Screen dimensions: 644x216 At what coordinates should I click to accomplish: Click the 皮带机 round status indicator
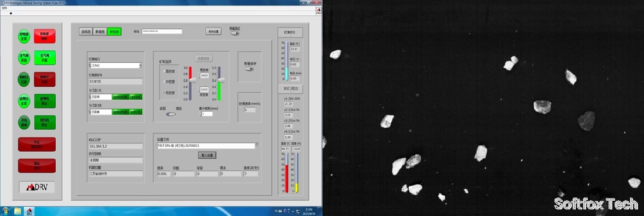[24, 100]
